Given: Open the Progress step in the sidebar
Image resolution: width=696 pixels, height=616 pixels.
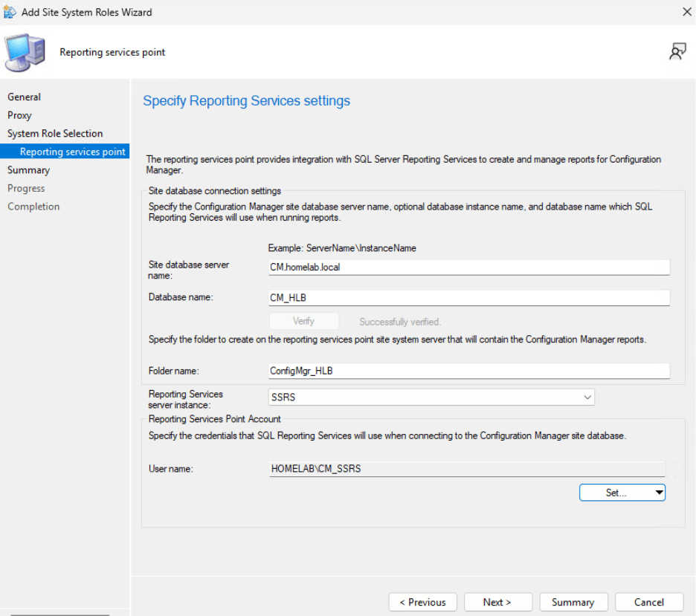Looking at the screenshot, I should pos(28,188).
